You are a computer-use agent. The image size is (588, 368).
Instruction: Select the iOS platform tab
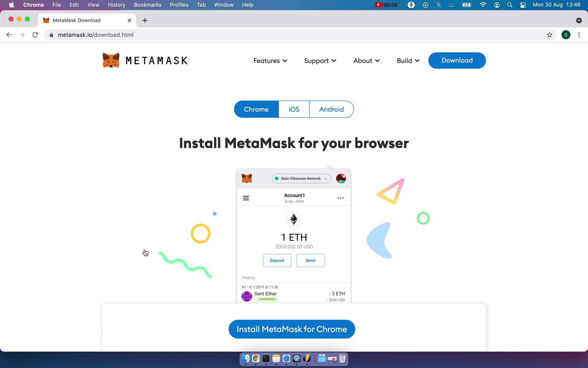pyautogui.click(x=294, y=109)
